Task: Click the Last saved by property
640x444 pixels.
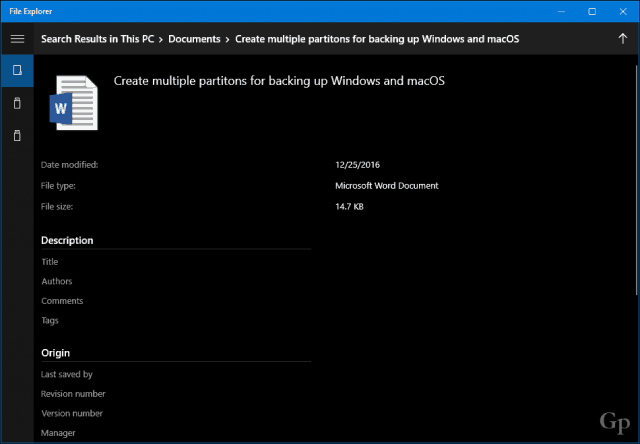Action: [67, 374]
